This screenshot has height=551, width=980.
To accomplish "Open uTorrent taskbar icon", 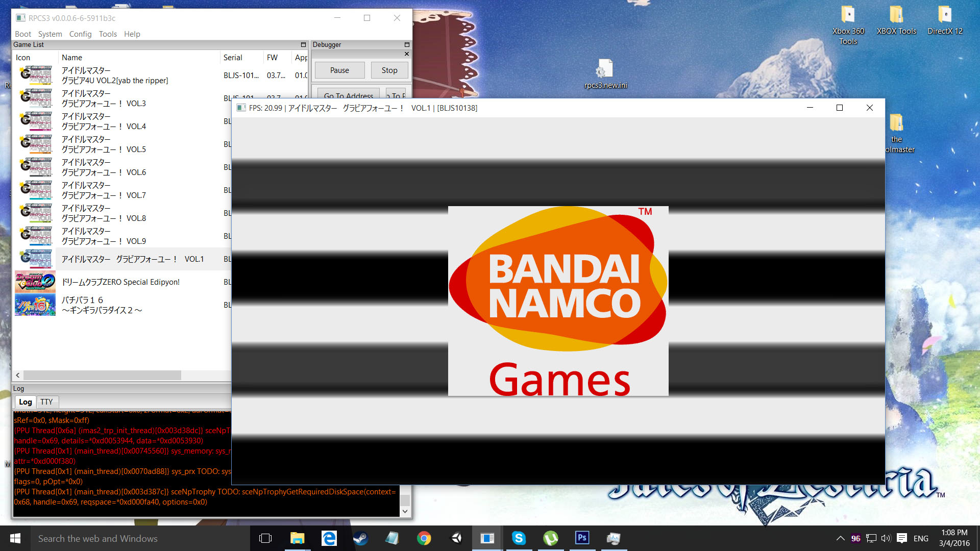I will pyautogui.click(x=550, y=538).
